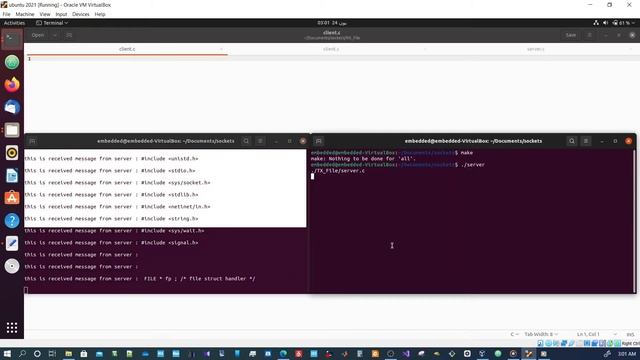Open VirtualBox Machine menu
Screen dimensions: 640x360
click(25, 14)
